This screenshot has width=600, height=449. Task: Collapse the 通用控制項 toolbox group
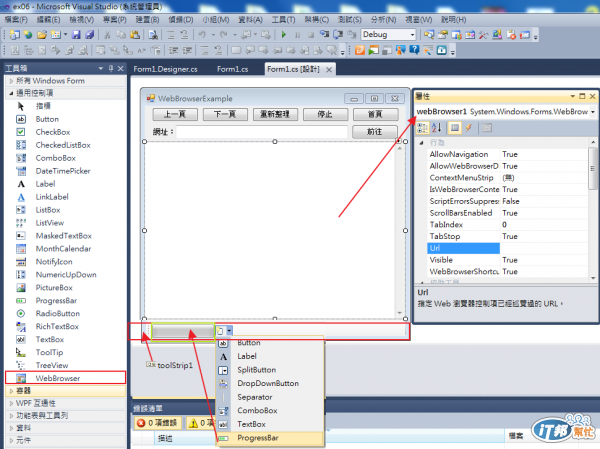[11, 93]
